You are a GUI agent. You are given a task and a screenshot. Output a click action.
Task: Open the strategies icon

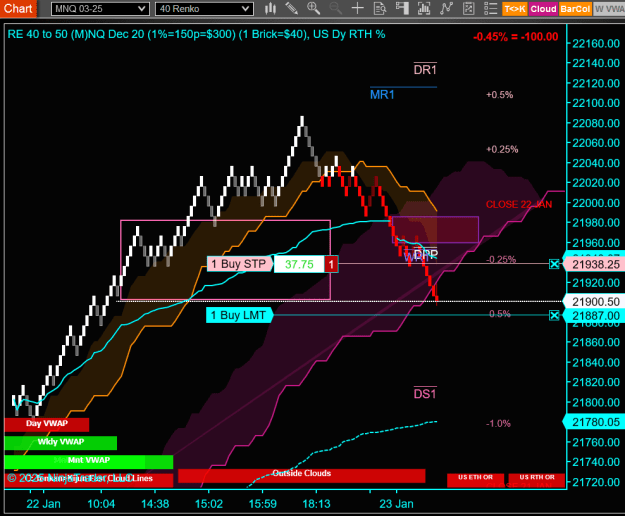coord(446,8)
